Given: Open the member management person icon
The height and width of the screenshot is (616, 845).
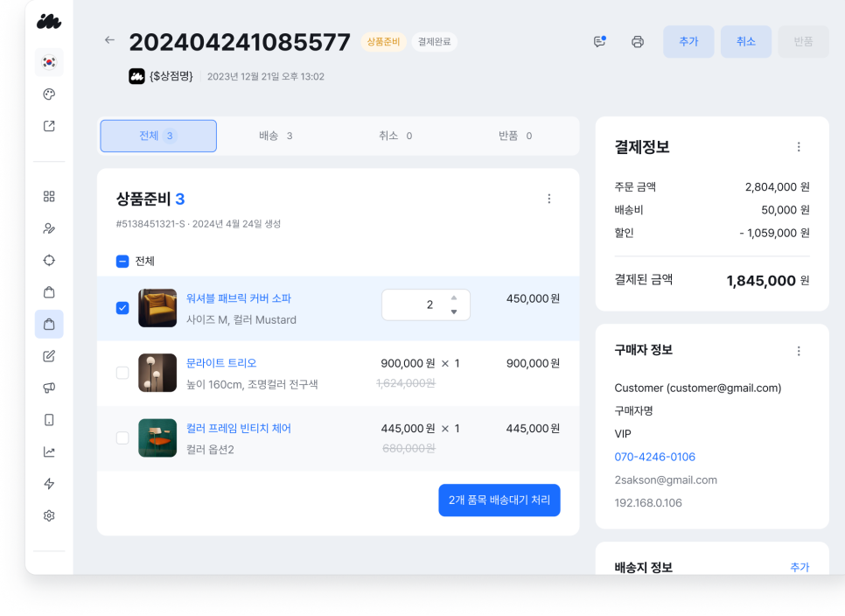Looking at the screenshot, I should [x=49, y=228].
